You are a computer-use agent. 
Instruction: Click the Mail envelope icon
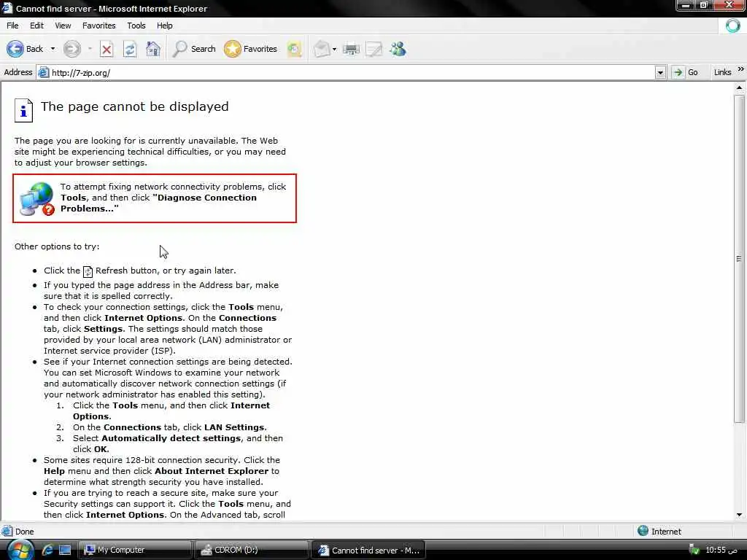(x=322, y=49)
